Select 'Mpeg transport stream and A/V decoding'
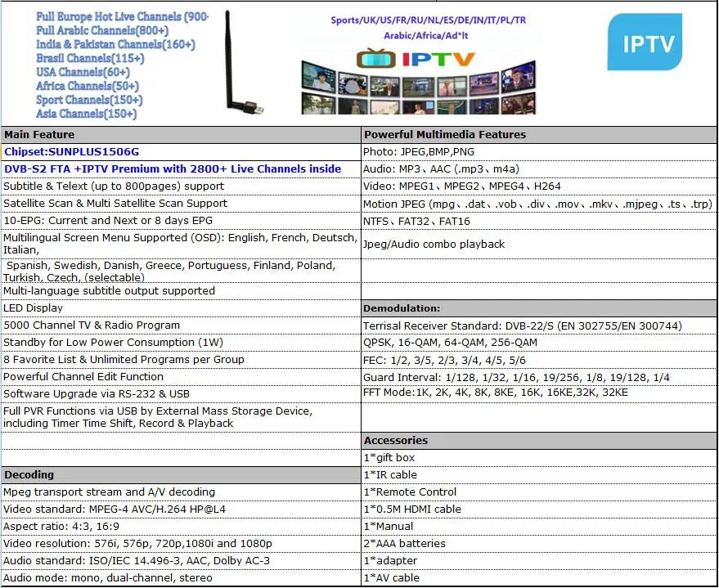 pyautogui.click(x=181, y=492)
